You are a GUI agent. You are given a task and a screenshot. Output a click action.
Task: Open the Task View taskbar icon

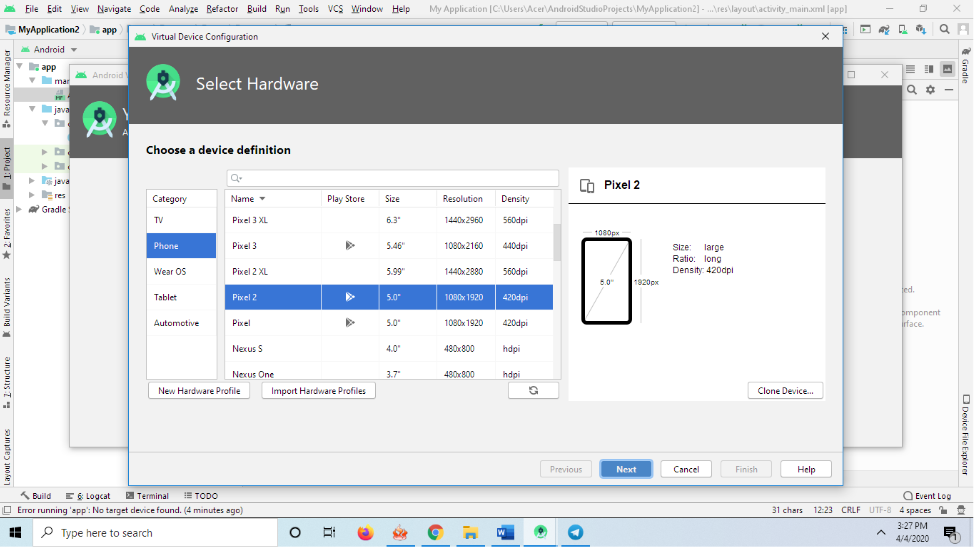(329, 532)
